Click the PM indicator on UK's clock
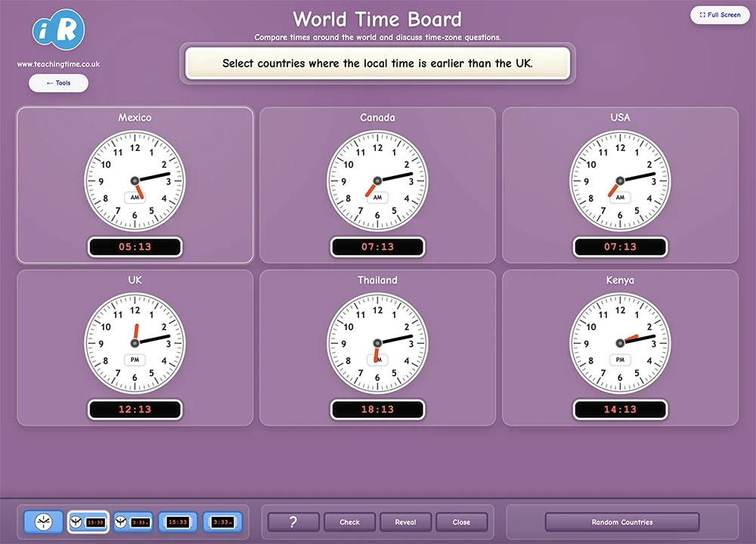Screen dimensions: 756x544 tap(135, 360)
